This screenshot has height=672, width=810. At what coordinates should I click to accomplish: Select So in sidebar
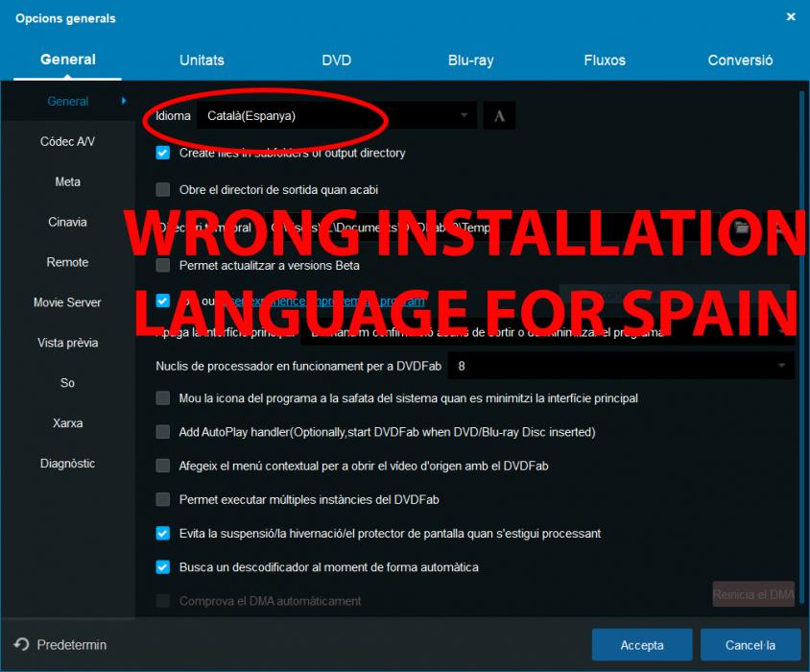tap(68, 383)
